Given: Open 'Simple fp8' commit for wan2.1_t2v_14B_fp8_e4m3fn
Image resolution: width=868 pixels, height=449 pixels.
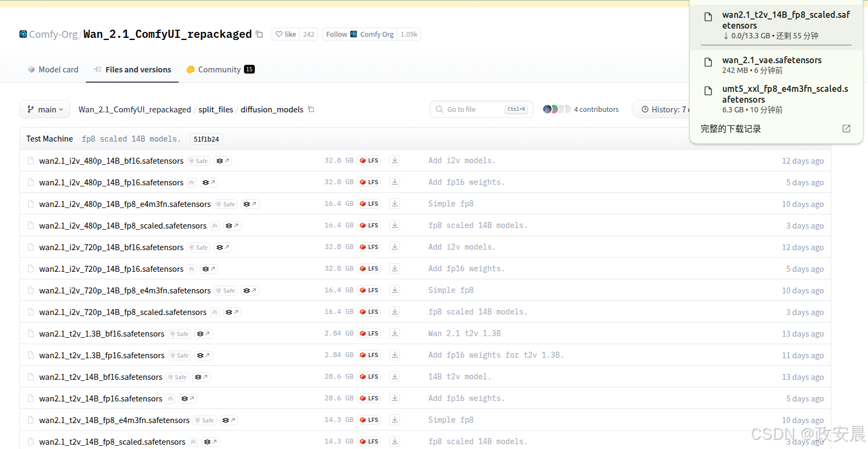Looking at the screenshot, I should coord(451,420).
